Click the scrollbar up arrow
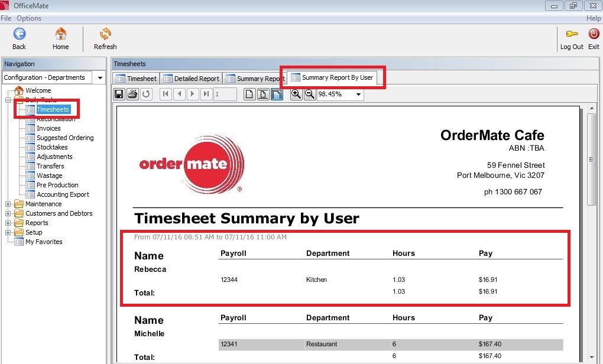This screenshot has height=364, width=603. tap(591, 108)
